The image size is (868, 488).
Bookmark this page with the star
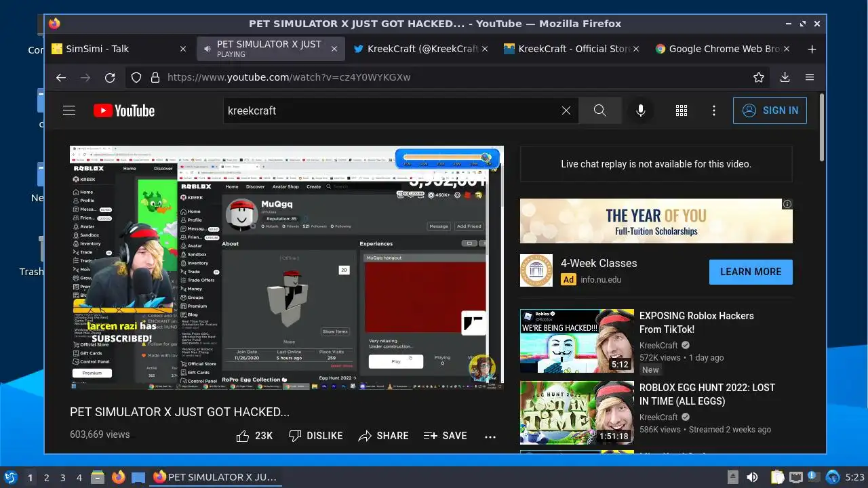pos(759,77)
